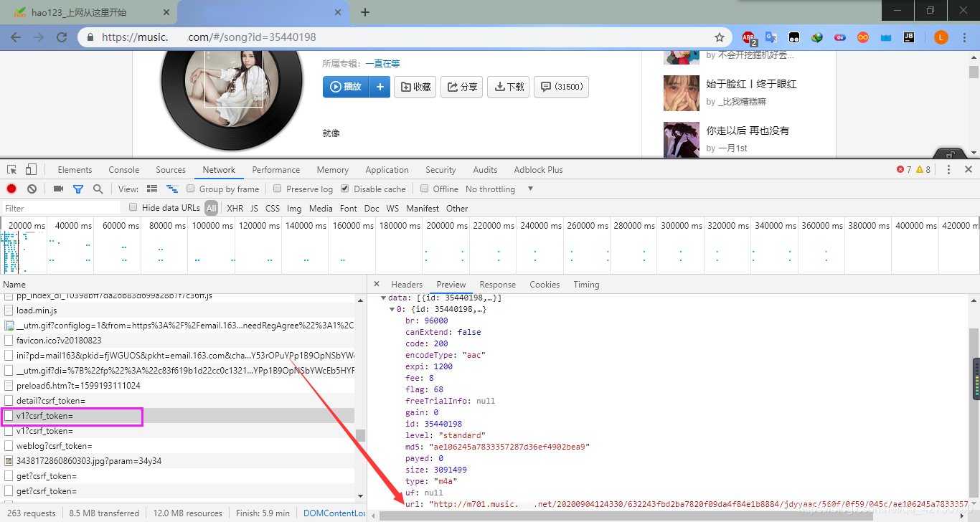Viewport: 980px width, 522px height.
Task: Bookmark this page with the star icon
Action: point(720,37)
